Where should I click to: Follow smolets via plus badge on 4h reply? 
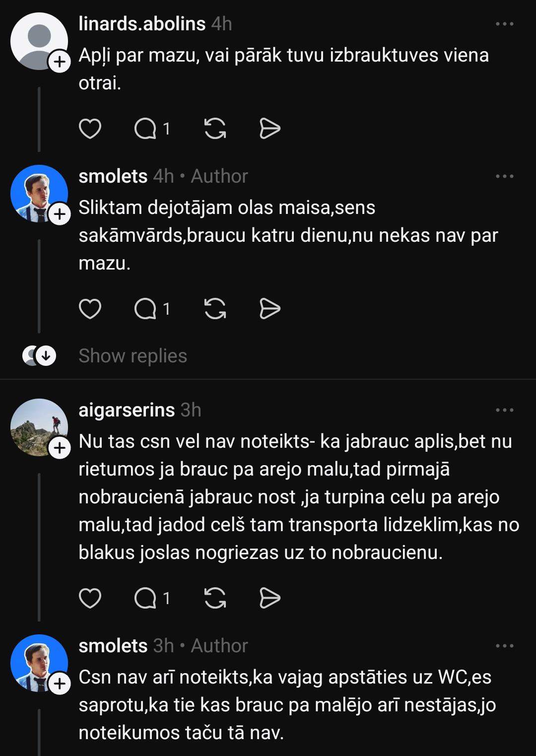(60, 214)
